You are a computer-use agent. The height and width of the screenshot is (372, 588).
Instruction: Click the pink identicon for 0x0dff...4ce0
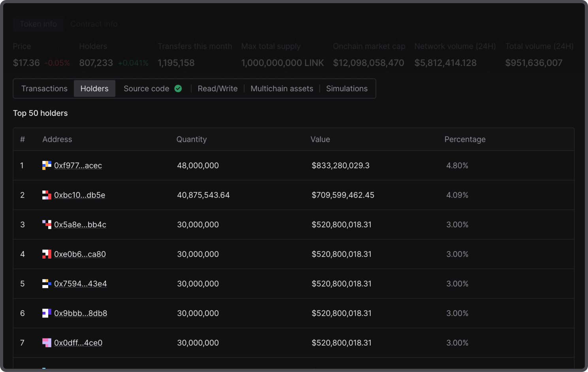47,343
